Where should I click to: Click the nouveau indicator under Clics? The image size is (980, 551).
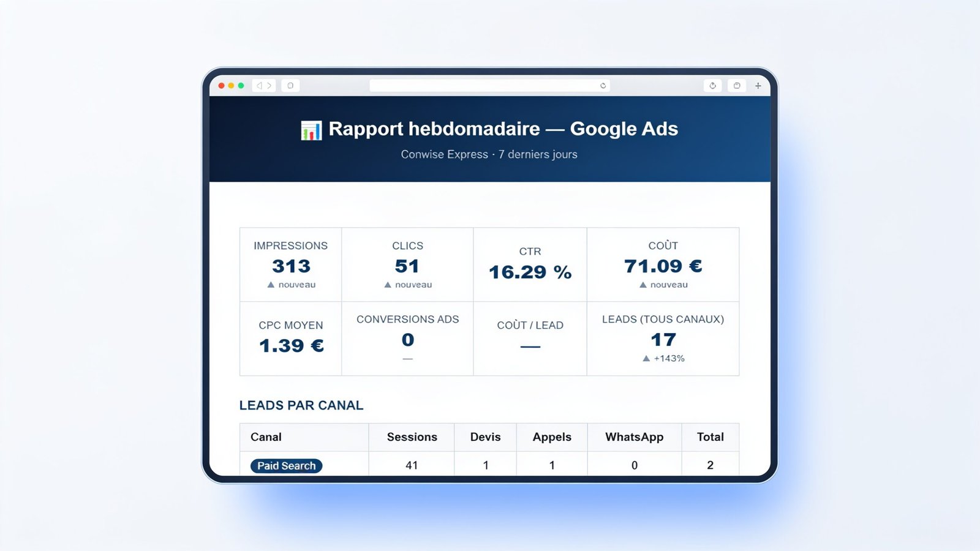coord(407,285)
